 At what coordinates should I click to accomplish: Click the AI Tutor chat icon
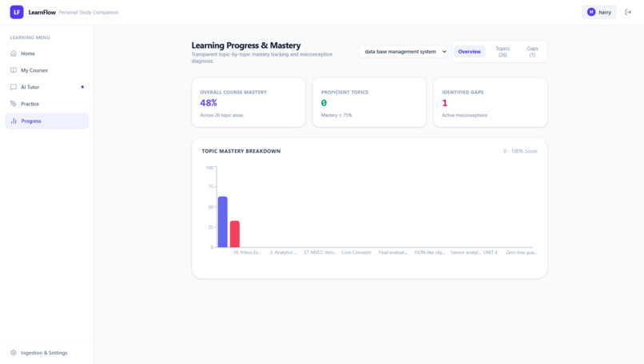pos(14,87)
